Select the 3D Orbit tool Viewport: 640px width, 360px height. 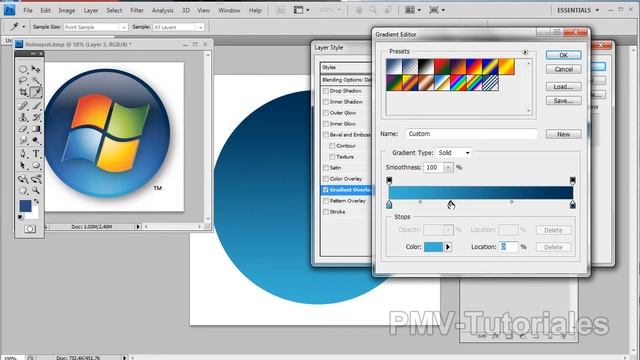(36, 179)
